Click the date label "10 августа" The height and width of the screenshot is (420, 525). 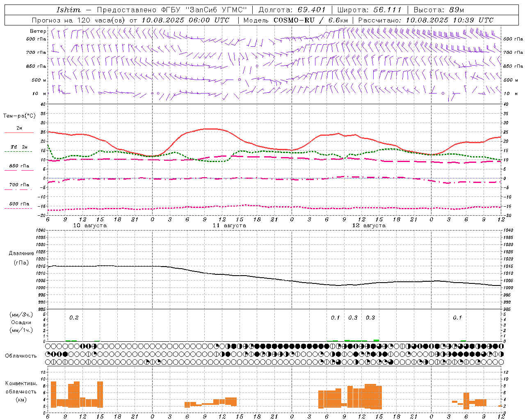(x=90, y=226)
